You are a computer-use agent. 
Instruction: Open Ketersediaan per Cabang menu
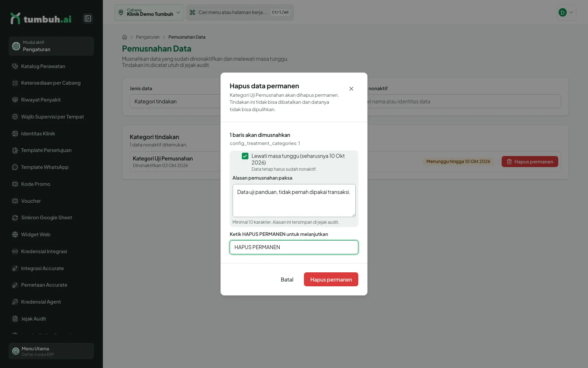pos(51,83)
